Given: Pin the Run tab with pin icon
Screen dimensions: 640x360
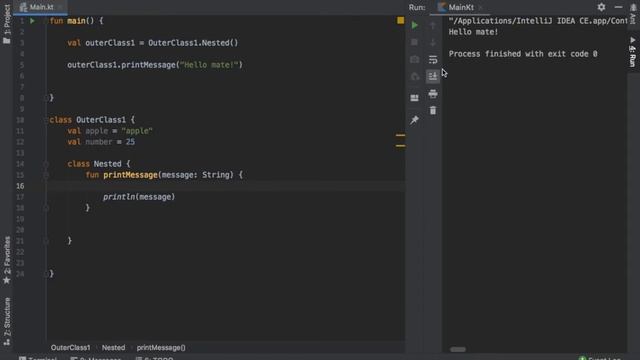Looking at the screenshot, I should click(415, 120).
